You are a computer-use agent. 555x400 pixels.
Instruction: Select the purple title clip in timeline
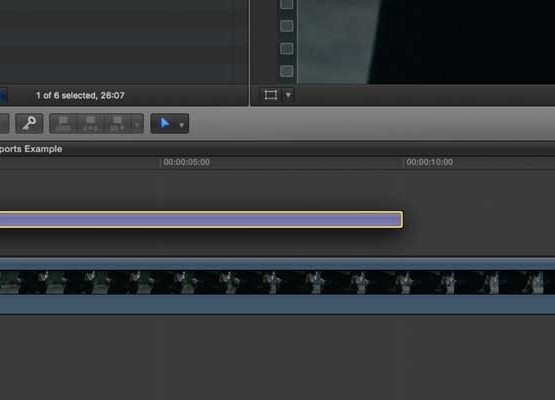[201, 219]
